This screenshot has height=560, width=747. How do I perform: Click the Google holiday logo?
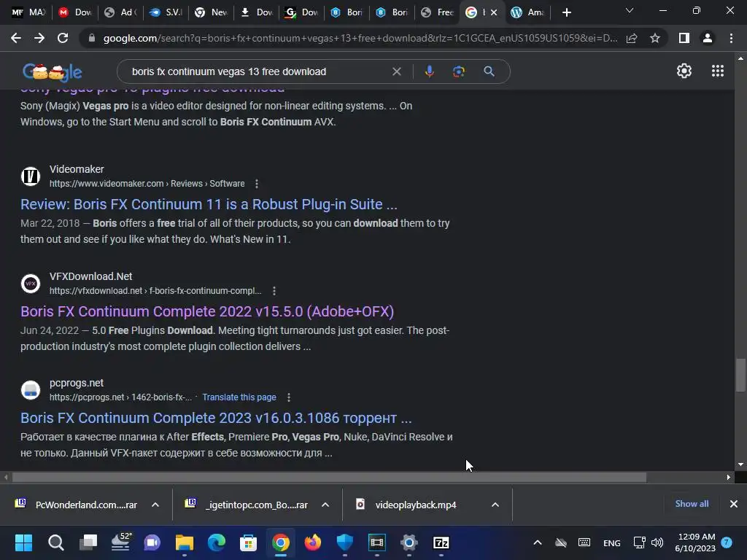pos(52,72)
